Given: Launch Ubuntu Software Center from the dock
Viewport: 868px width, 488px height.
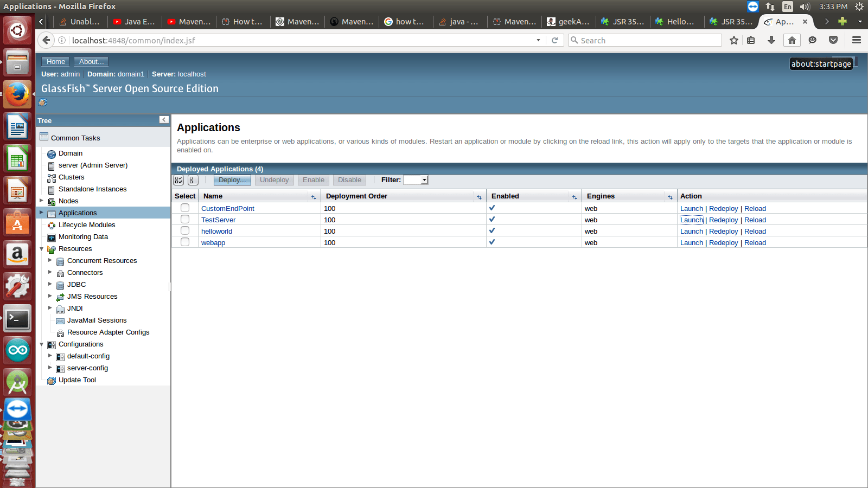Looking at the screenshot, I should [17, 222].
